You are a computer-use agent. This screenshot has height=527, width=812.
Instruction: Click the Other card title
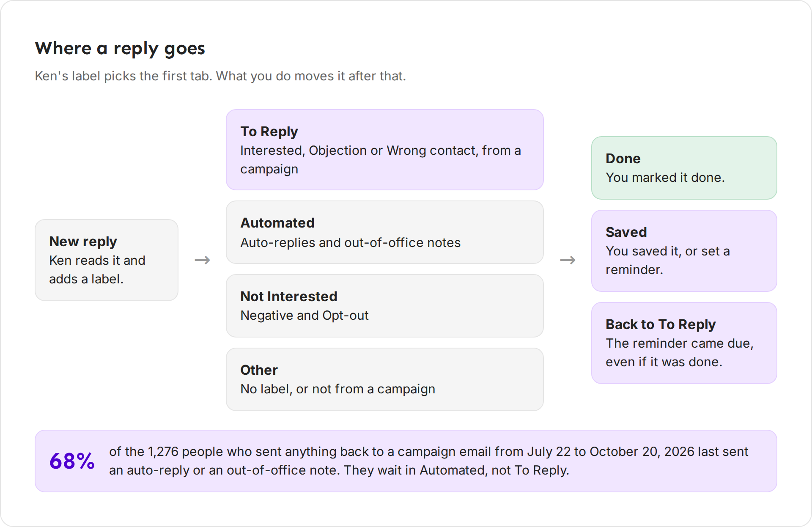tap(259, 370)
